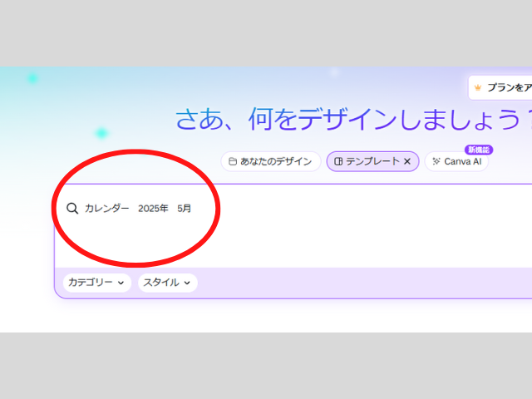This screenshot has height=399, width=532.
Task: Click the purple 新機能 badge
Action: 479,150
